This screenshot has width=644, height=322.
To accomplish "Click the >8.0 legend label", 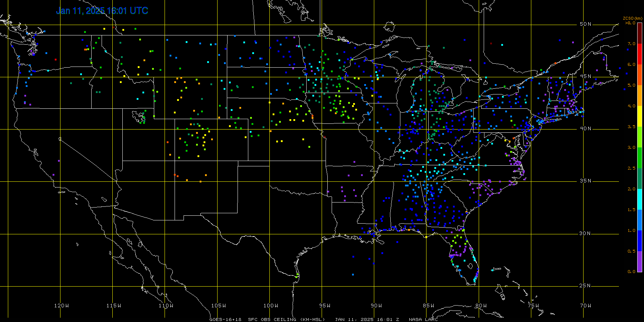I will coord(630,23).
